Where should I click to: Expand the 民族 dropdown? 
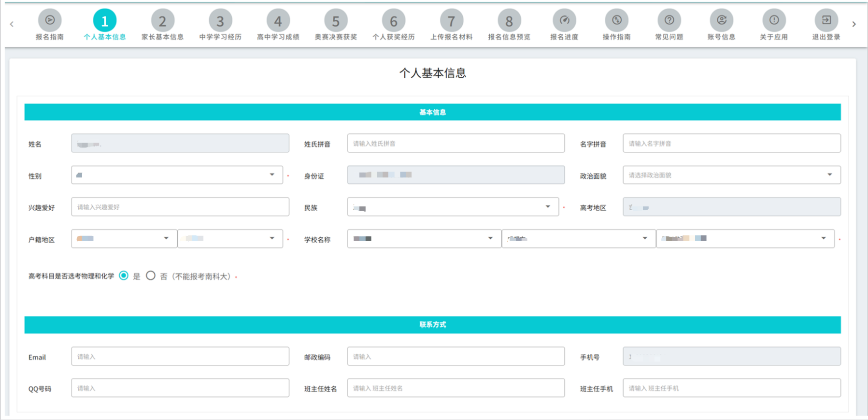(x=453, y=207)
